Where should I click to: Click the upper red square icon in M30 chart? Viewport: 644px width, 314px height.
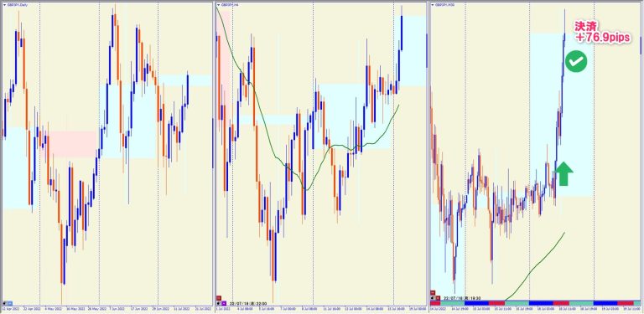click(x=433, y=293)
